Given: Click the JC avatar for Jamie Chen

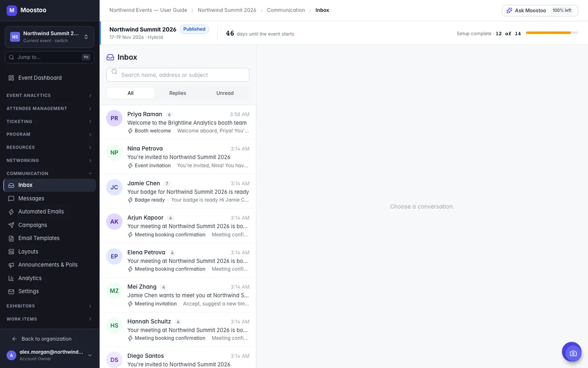Looking at the screenshot, I should (x=114, y=187).
